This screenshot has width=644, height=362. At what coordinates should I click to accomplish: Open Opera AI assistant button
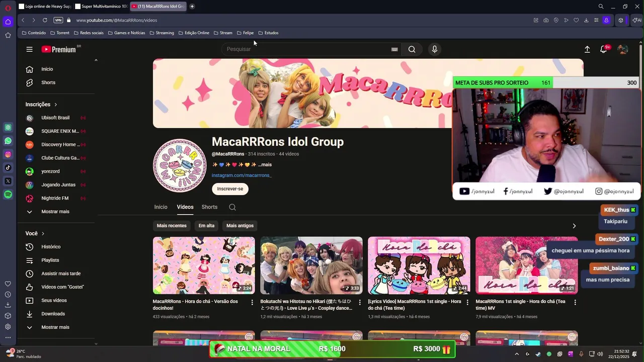(x=637, y=20)
